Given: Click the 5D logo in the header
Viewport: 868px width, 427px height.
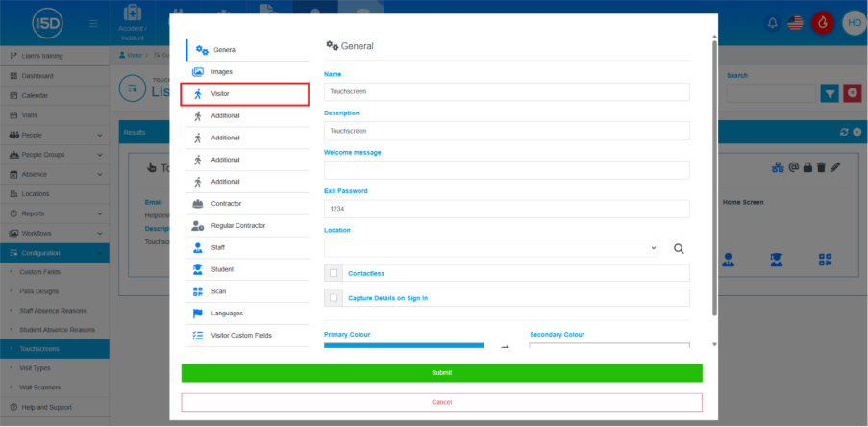Looking at the screenshot, I should 48,23.
